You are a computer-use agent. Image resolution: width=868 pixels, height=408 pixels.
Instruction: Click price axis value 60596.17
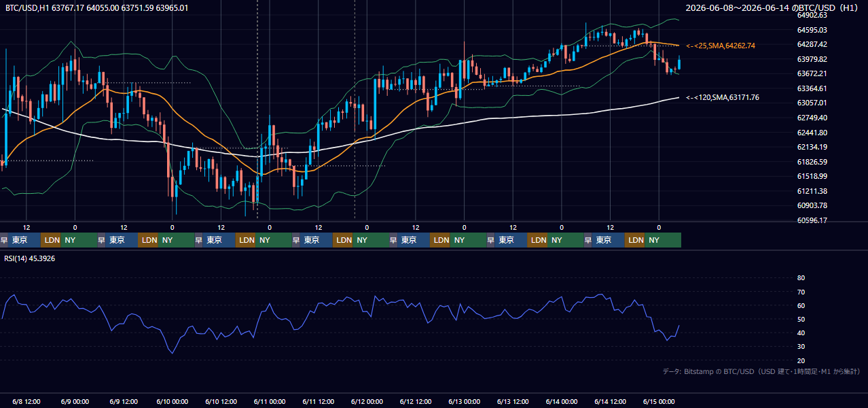[812, 220]
